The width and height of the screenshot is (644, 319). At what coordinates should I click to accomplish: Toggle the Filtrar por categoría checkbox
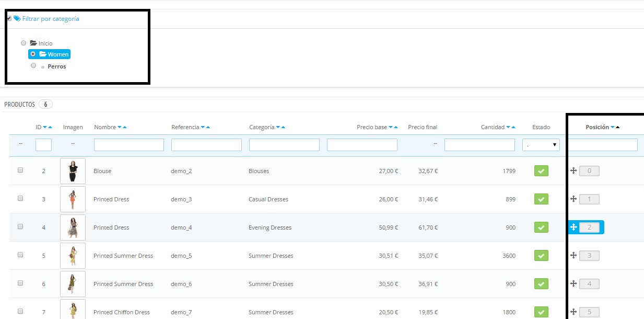9,18
